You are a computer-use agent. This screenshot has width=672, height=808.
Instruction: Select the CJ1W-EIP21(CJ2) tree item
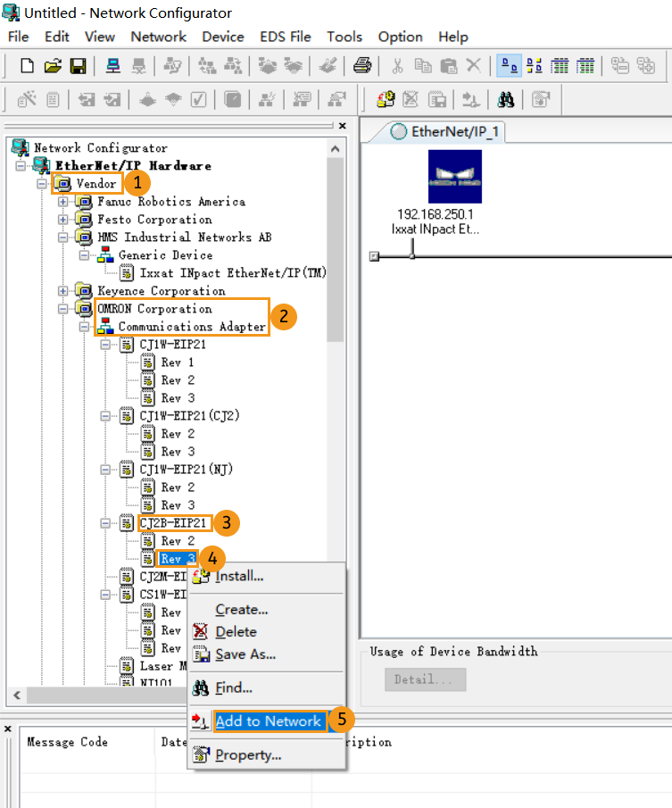(189, 415)
